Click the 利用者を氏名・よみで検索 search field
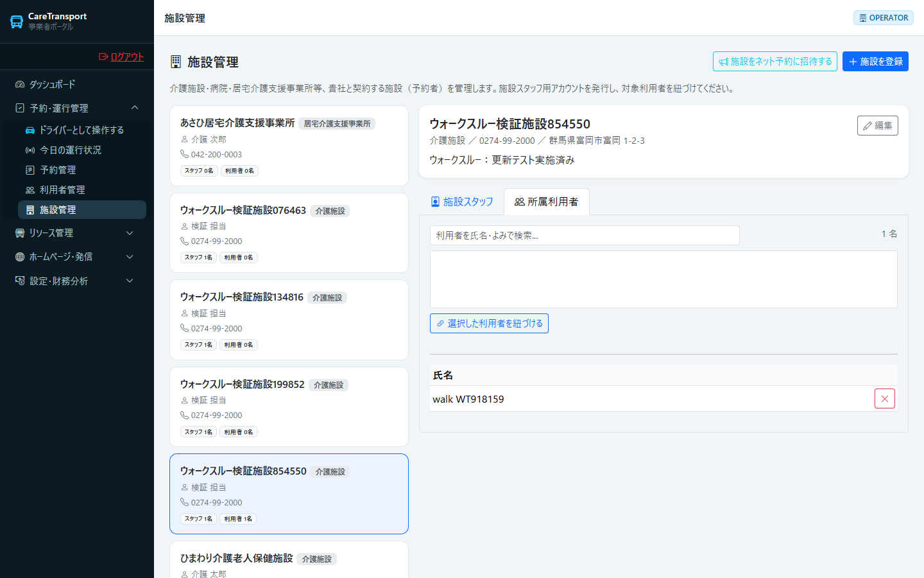The image size is (924, 578). click(x=585, y=235)
